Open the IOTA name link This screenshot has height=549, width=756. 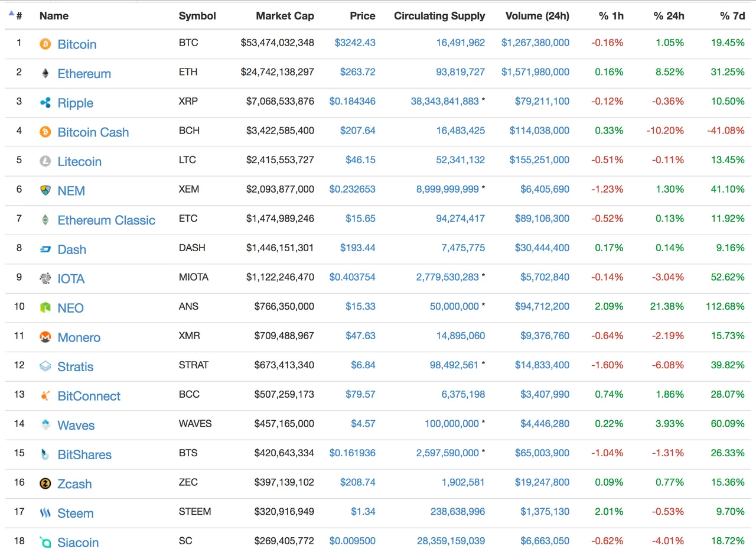[71, 279]
